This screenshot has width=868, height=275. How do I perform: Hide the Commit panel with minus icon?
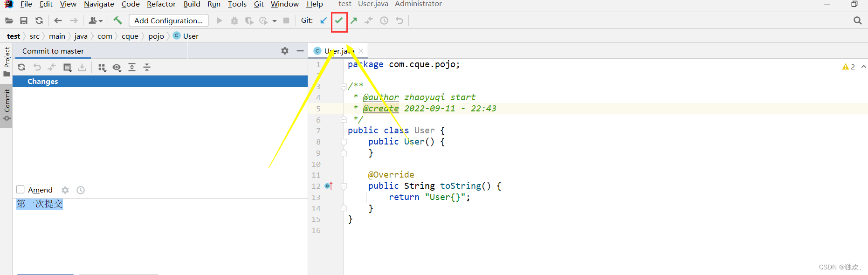[300, 51]
